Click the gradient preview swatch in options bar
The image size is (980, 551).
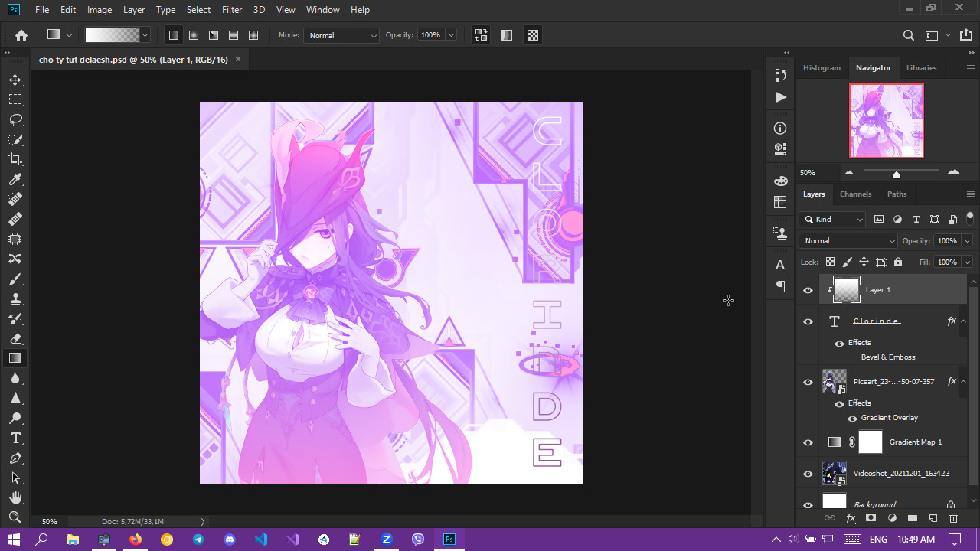[112, 35]
